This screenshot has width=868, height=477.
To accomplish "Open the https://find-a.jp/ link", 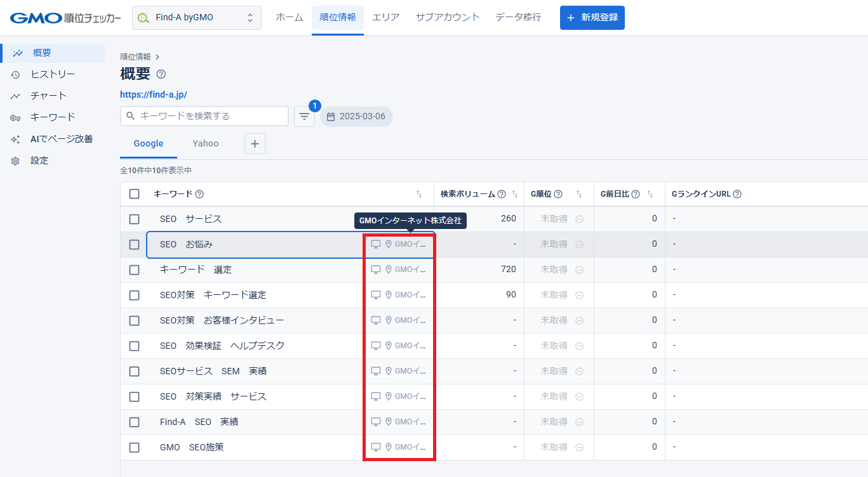I will 154,95.
